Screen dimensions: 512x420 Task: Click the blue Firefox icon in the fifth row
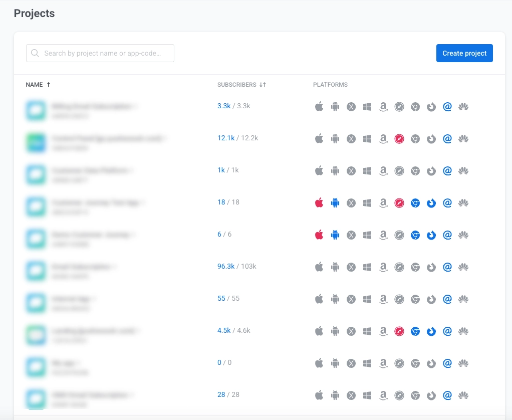(431, 235)
